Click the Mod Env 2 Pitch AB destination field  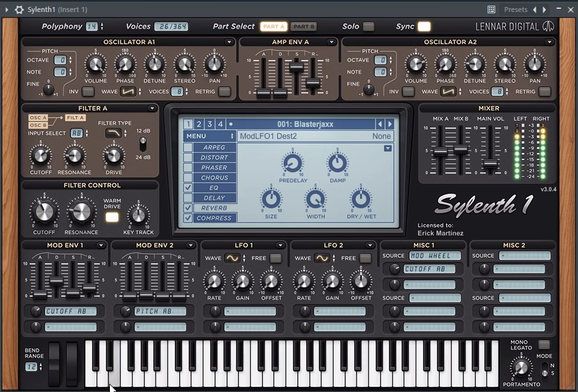tap(160, 311)
